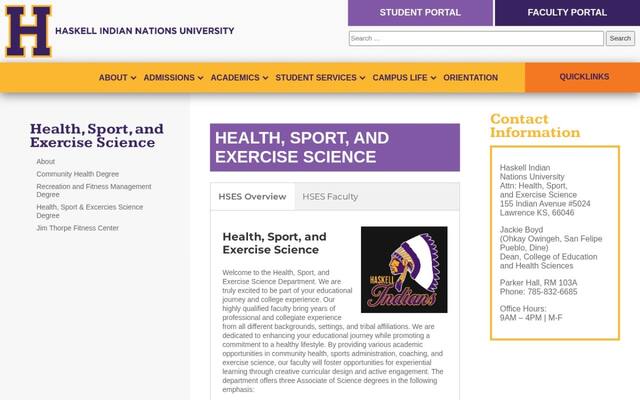640x400 pixels.
Task: Click the purple page title banner
Action: pyautogui.click(x=335, y=147)
